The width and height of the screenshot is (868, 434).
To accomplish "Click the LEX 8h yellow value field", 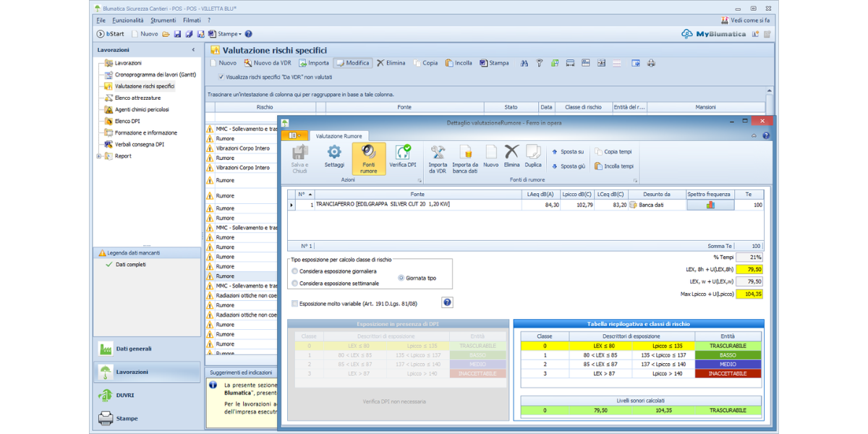I will [749, 269].
